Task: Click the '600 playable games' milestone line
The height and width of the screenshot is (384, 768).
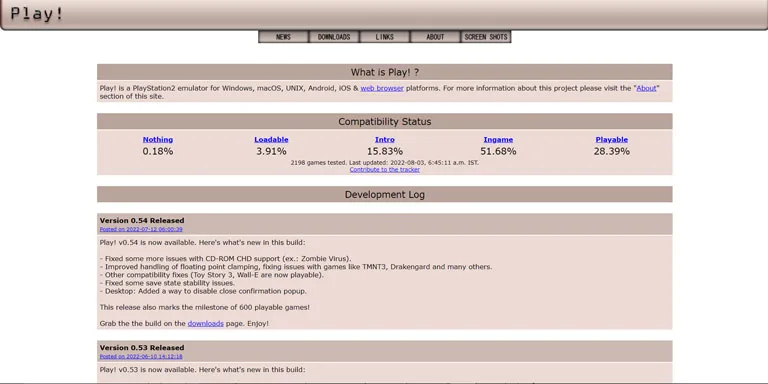Action: 205,307
